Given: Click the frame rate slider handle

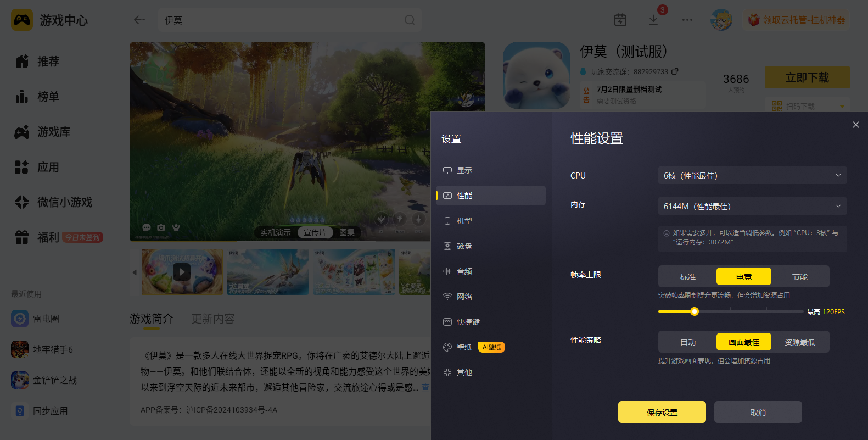Looking at the screenshot, I should [695, 311].
